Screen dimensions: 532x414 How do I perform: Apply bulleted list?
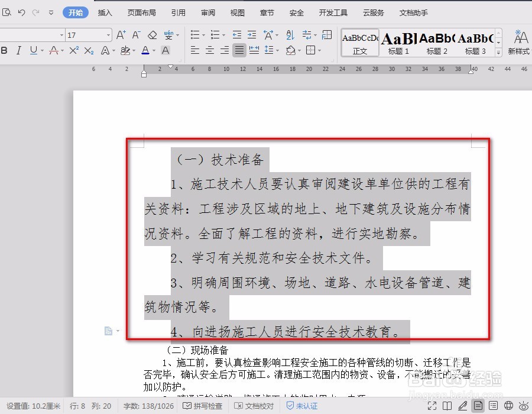(195, 35)
